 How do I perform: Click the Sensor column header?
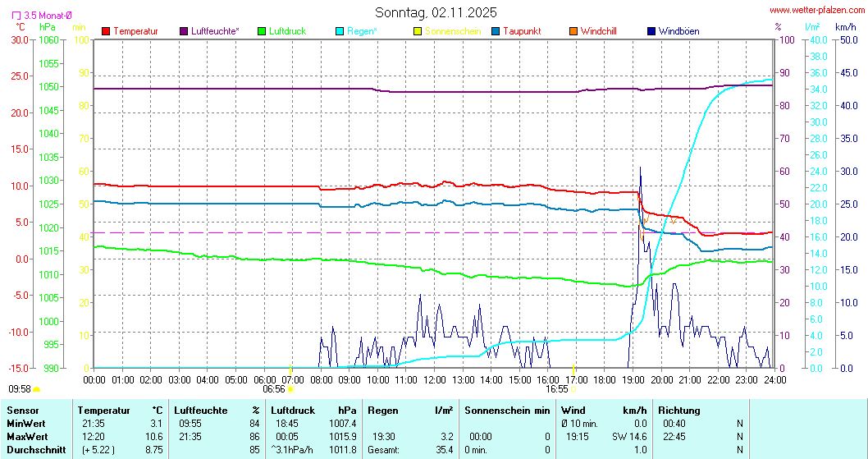coord(22,410)
